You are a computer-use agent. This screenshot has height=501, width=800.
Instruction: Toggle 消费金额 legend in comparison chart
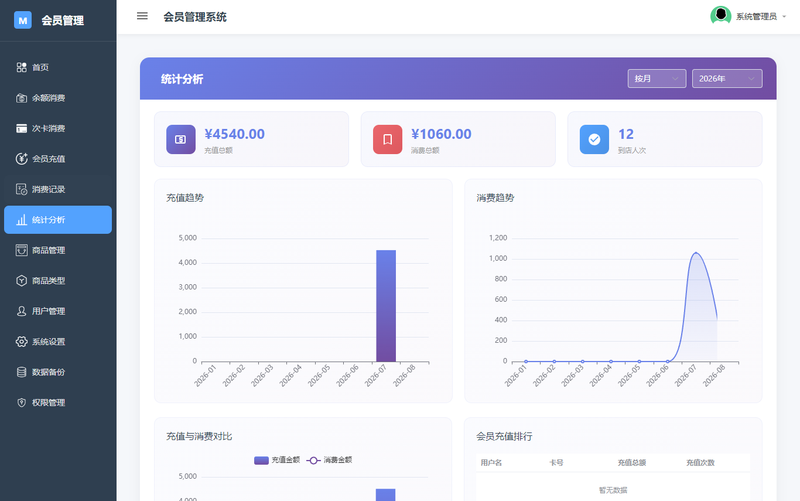[329, 460]
